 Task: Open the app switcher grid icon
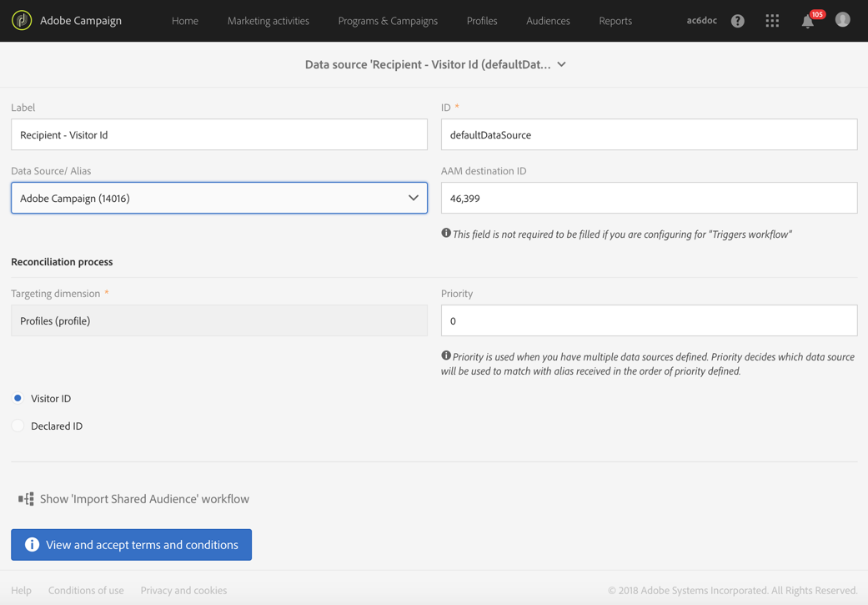tap(773, 21)
